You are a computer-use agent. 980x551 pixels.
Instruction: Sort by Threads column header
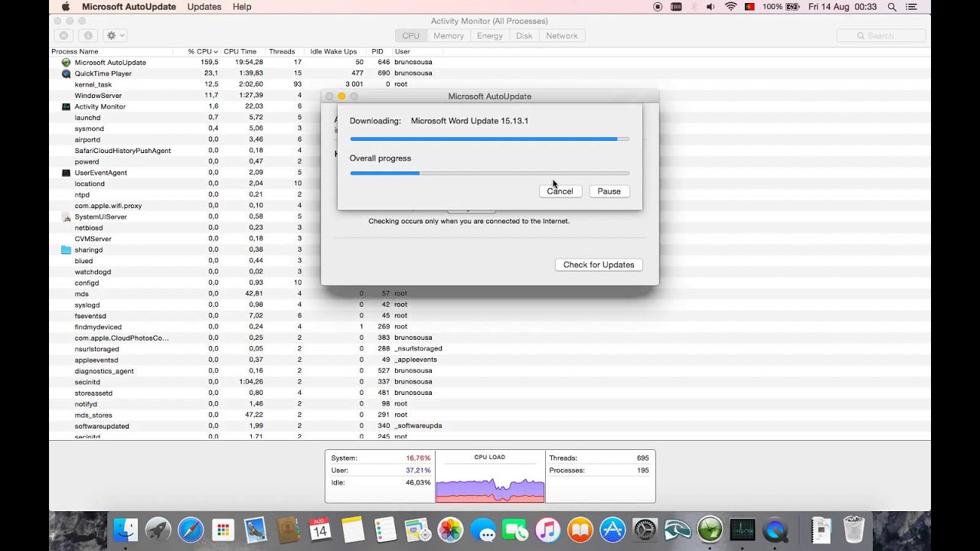[283, 51]
